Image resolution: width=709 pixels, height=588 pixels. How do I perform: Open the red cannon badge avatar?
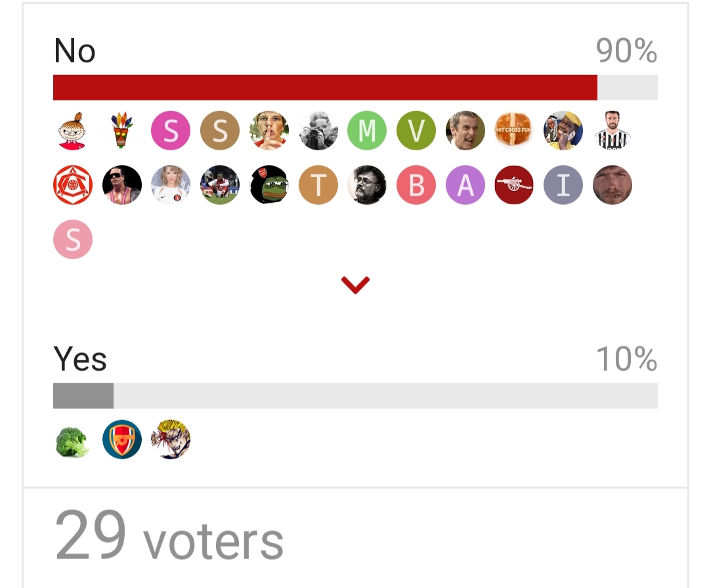coord(513,185)
